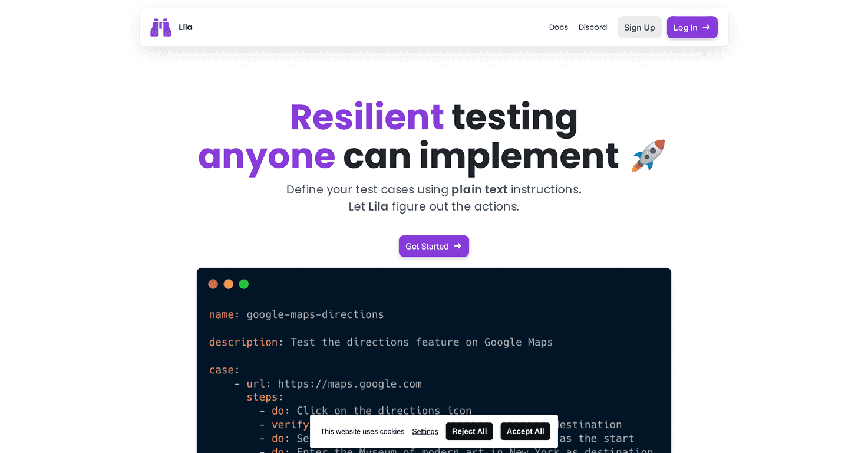Click the Lila wordmark in the header
This screenshot has width=868, height=453.
pyautogui.click(x=185, y=27)
